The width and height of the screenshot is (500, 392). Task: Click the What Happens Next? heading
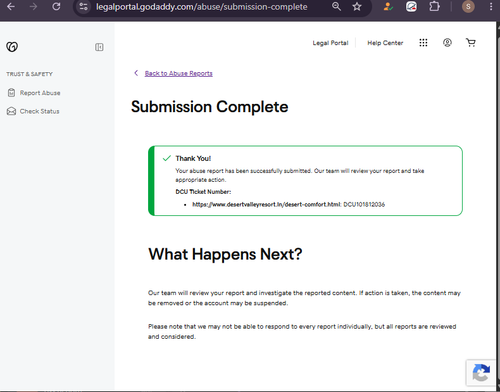225,254
